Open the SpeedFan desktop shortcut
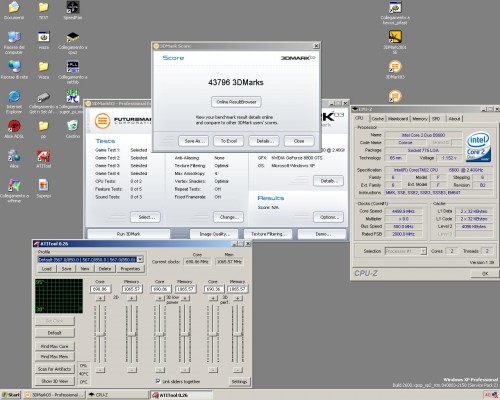This screenshot has width=500, height=400. (x=73, y=8)
